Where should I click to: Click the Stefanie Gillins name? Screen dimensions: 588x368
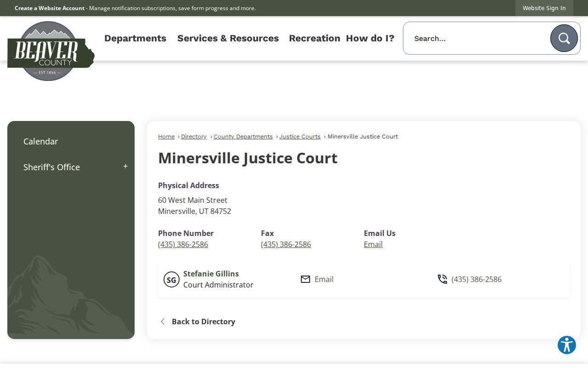(211, 274)
